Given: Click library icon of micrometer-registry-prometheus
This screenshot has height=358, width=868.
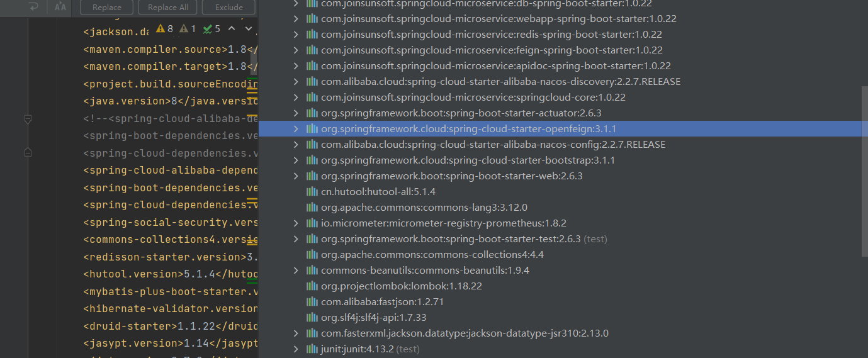Looking at the screenshot, I should click(312, 223).
